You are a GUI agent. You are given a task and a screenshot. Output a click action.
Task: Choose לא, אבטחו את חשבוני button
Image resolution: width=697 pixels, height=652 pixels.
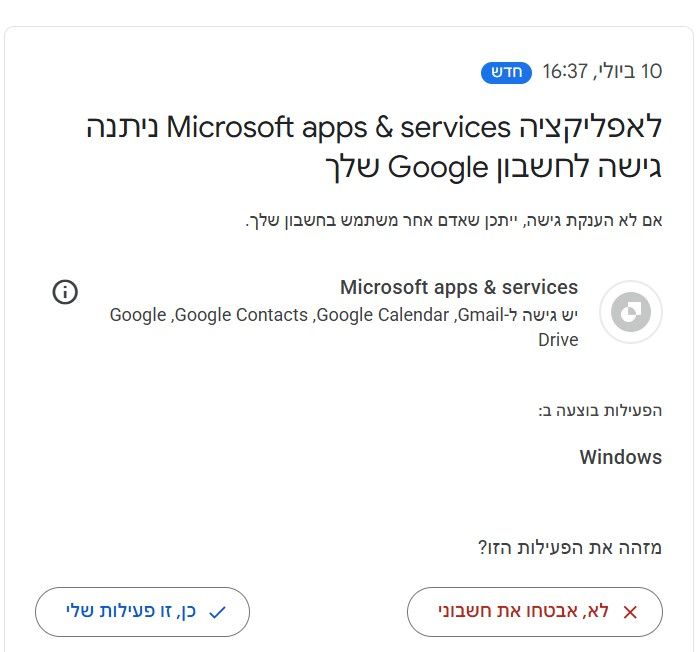pos(535,612)
